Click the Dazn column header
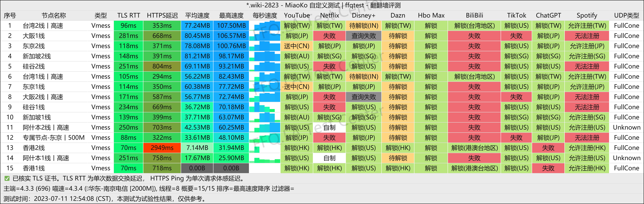This screenshot has width=644, height=204. click(x=398, y=15)
